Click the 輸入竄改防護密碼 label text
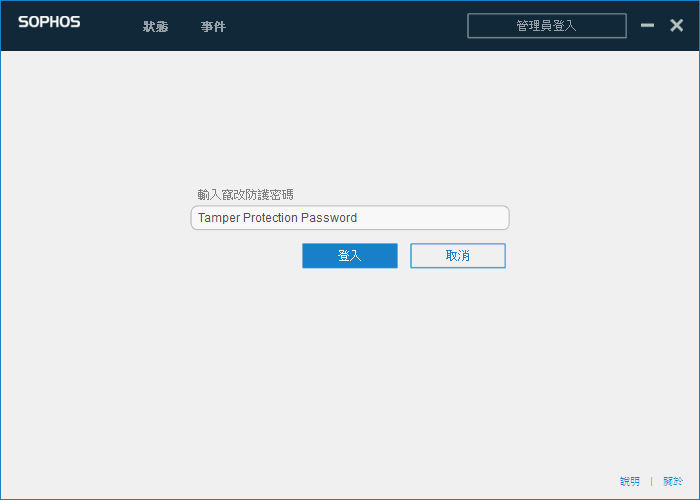Image resolution: width=700 pixels, height=500 pixels. pos(246,195)
